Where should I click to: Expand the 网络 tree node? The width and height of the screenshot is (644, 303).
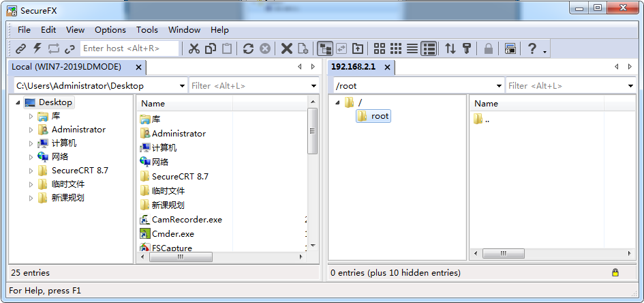(x=31, y=157)
